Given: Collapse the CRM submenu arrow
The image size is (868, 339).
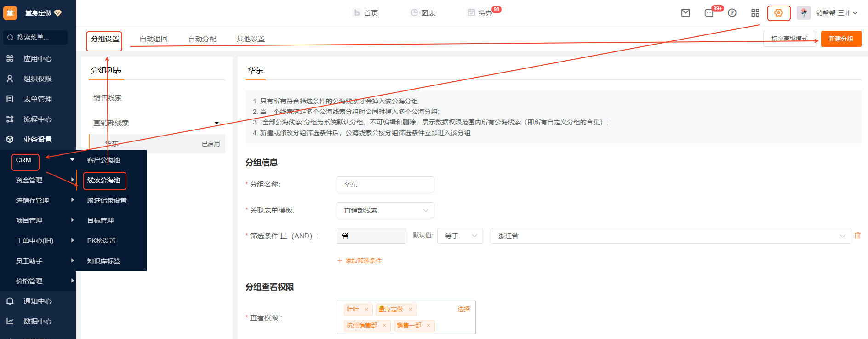Looking at the screenshot, I should [x=72, y=160].
